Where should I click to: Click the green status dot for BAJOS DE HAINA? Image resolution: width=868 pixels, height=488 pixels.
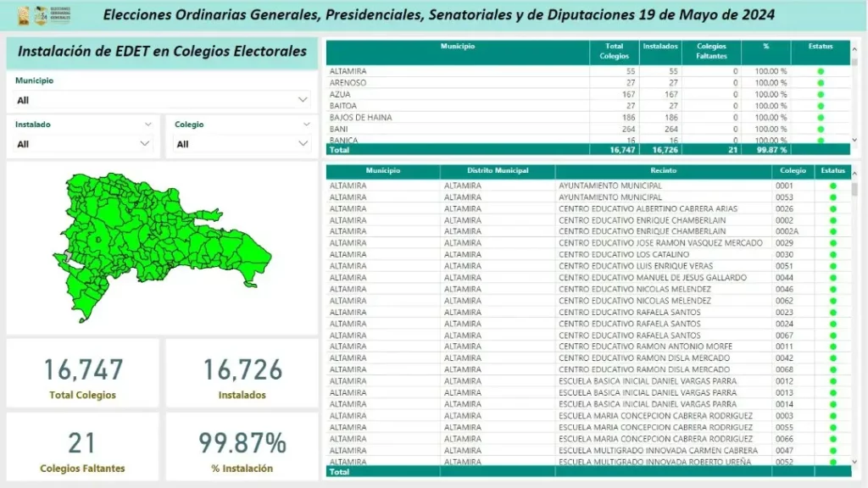[821, 118]
